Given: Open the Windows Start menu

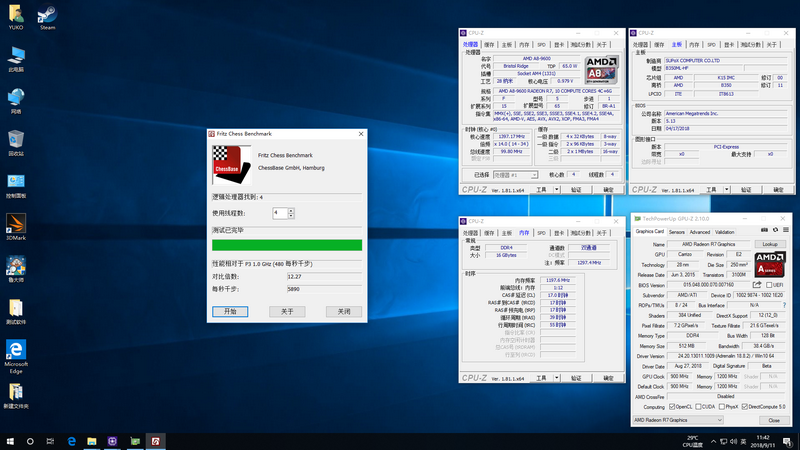Looking at the screenshot, I should (x=10, y=441).
